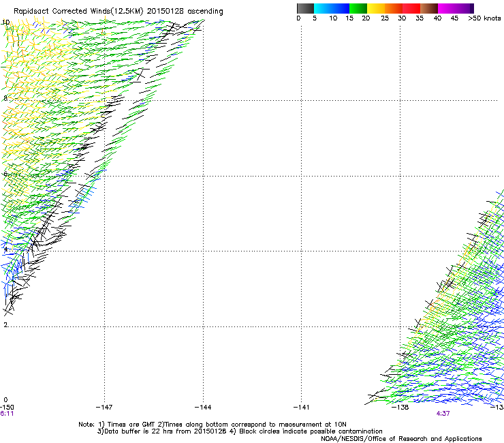This screenshot has height=443, width=504.
Task: Click the '25' tick label under the color scale
Action: [x=385, y=18]
